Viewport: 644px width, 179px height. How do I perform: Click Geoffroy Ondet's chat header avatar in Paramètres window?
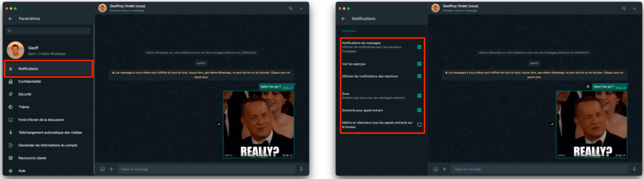[x=102, y=8]
